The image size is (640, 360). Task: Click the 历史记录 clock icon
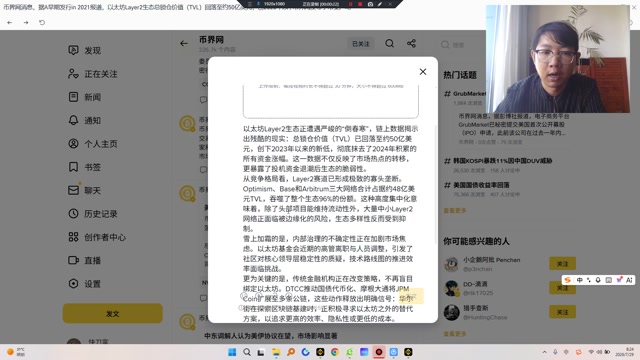pos(73,213)
